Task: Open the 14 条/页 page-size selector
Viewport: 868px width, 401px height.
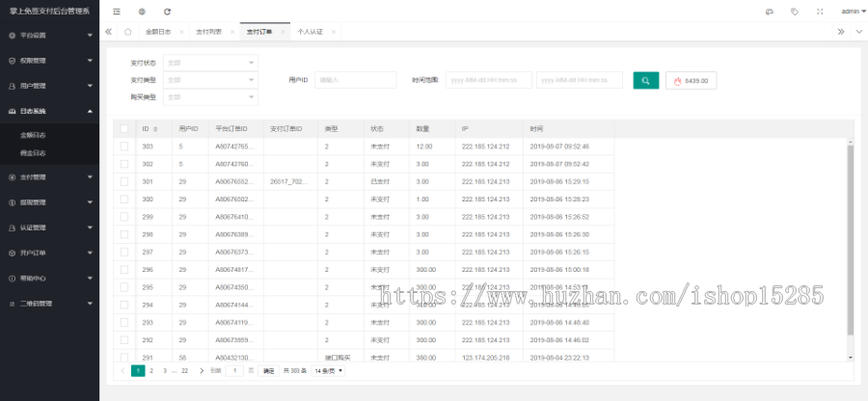Action: (x=328, y=370)
